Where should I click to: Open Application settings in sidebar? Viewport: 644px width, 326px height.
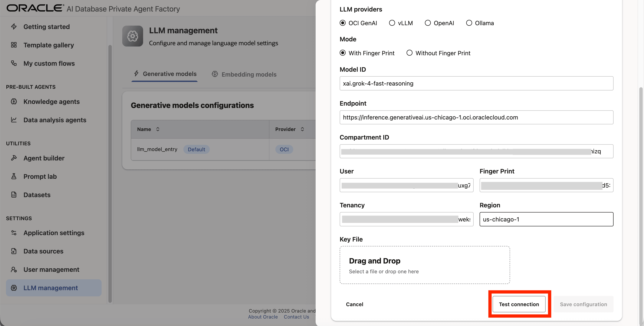tap(54, 233)
